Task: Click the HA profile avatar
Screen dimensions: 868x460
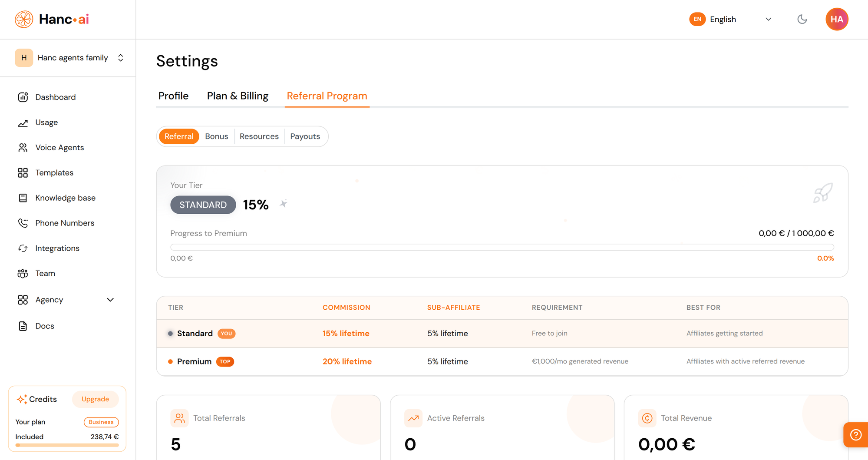Action: [x=837, y=19]
